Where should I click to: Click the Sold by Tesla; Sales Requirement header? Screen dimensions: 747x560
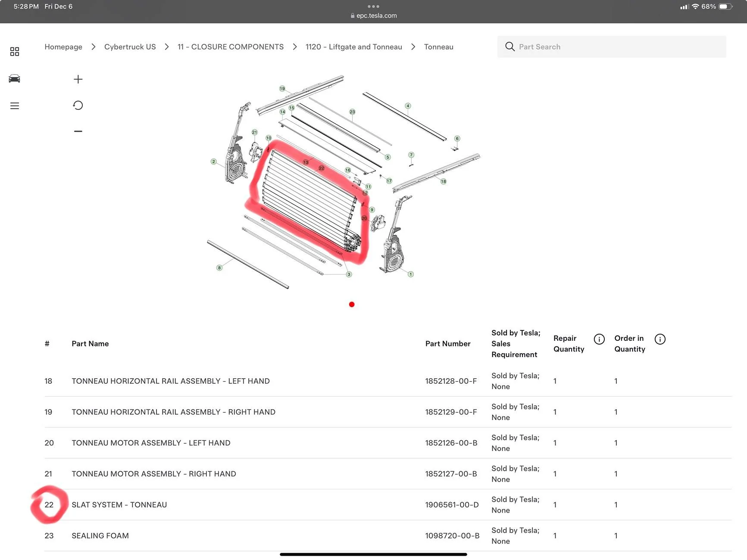(x=516, y=344)
